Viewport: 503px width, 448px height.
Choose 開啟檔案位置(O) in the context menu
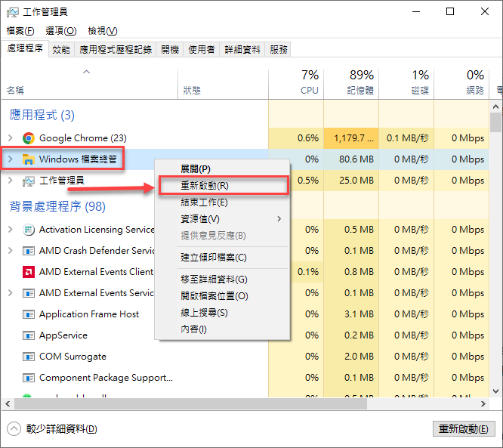point(223,296)
